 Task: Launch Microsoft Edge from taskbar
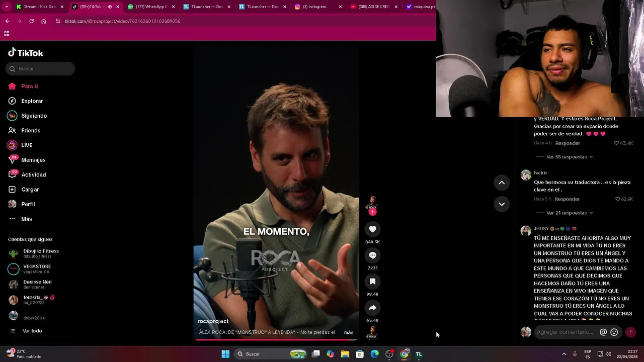pyautogui.click(x=374, y=354)
